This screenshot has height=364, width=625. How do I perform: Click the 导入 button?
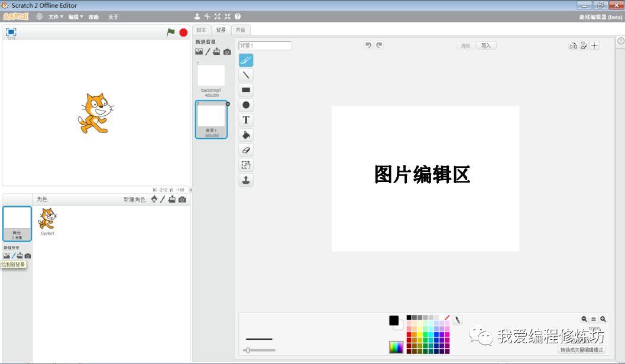tap(486, 46)
